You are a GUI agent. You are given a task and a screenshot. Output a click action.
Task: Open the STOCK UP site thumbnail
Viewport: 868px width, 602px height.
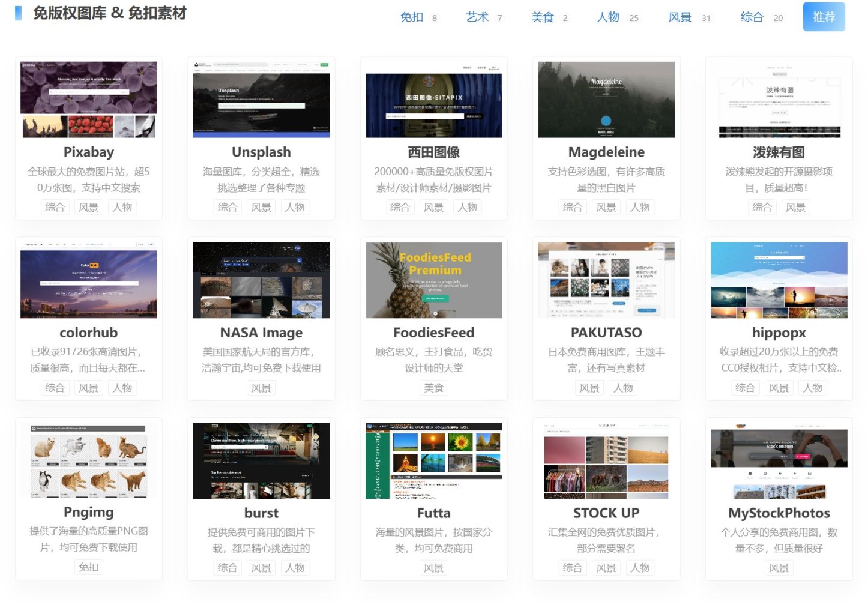pos(606,460)
